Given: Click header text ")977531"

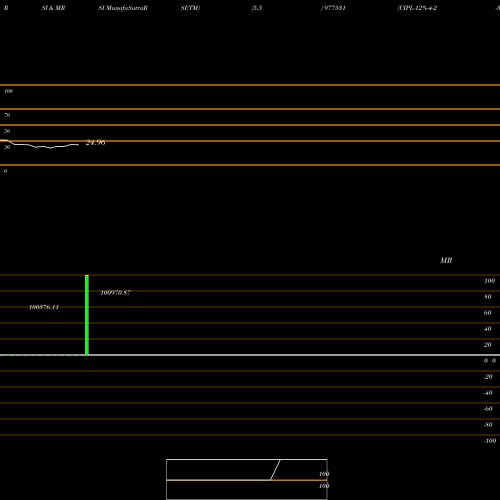Looking at the screenshot, I should [333, 8].
